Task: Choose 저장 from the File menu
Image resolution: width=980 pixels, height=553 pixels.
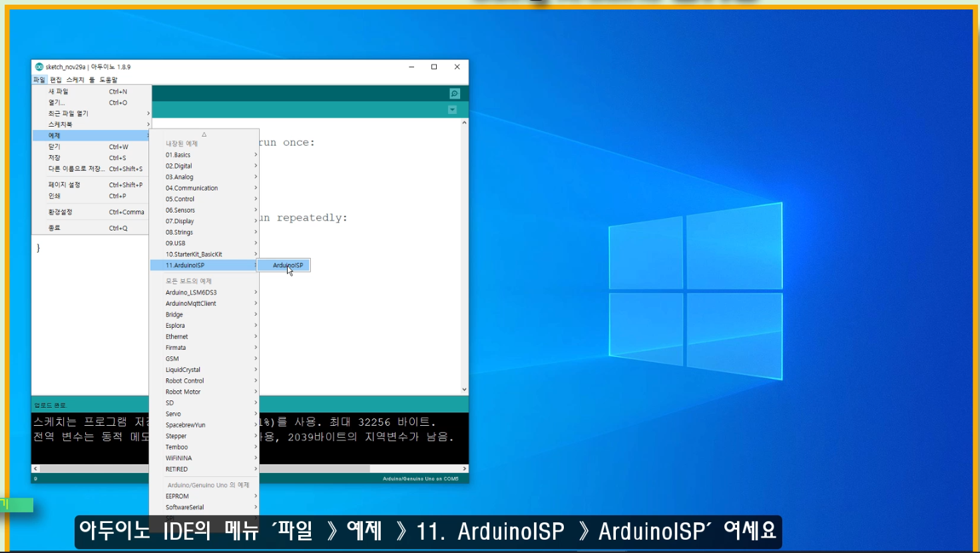Action: click(92, 158)
